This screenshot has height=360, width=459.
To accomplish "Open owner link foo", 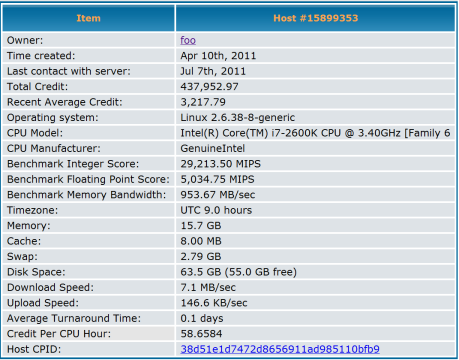I will (x=188, y=40).
